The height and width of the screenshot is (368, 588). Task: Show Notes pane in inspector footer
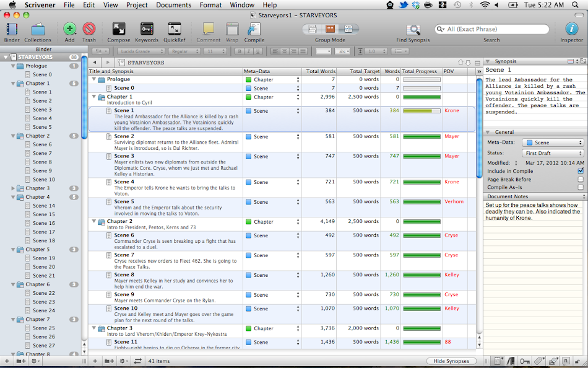pyautogui.click(x=498, y=361)
